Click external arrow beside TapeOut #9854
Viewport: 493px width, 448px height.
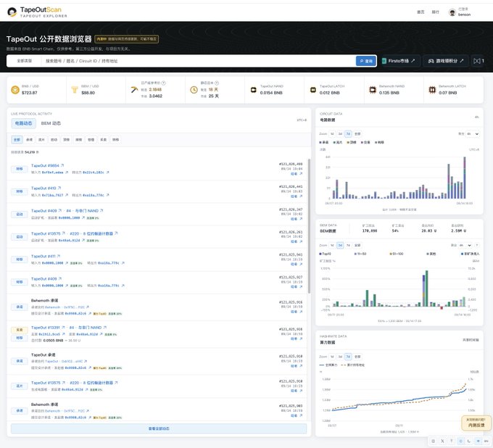click(x=62, y=165)
